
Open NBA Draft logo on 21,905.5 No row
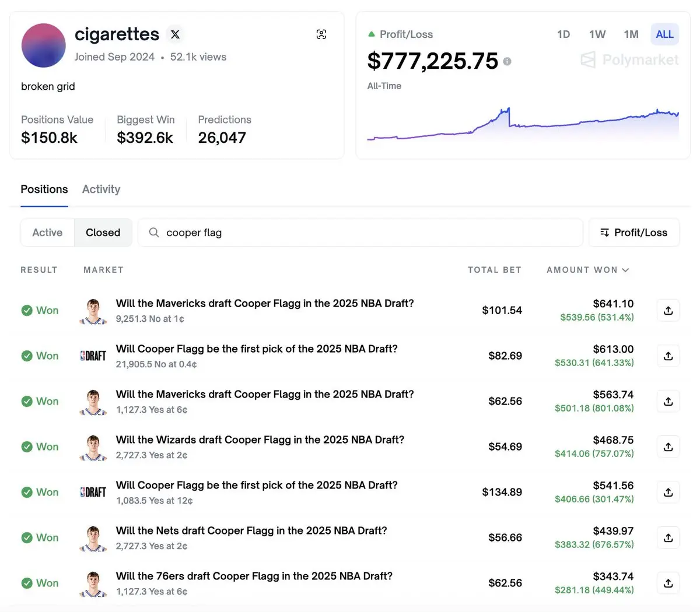click(x=93, y=356)
